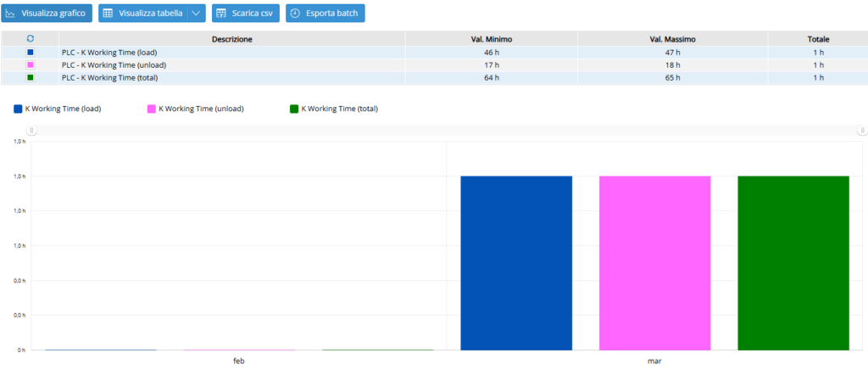Click green swatch in total table row
Viewport: 868px width, 375px height.
(x=31, y=77)
